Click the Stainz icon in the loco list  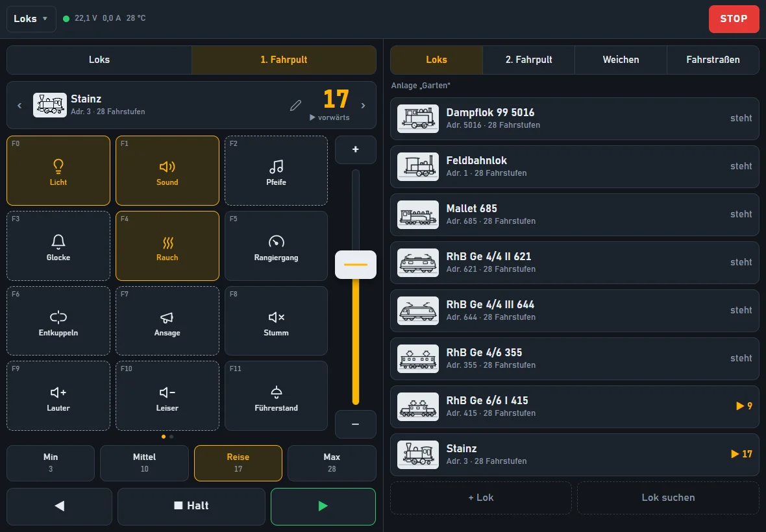[x=418, y=455]
